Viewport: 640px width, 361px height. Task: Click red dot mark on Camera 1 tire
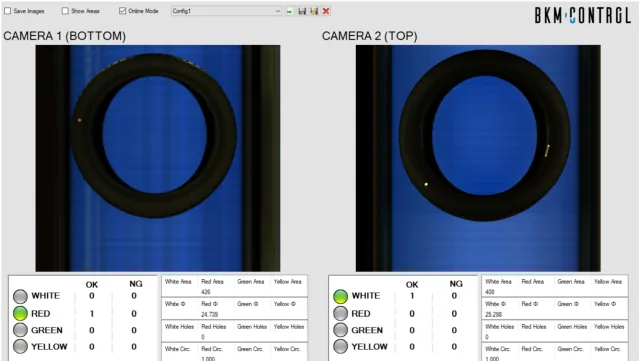click(x=80, y=120)
